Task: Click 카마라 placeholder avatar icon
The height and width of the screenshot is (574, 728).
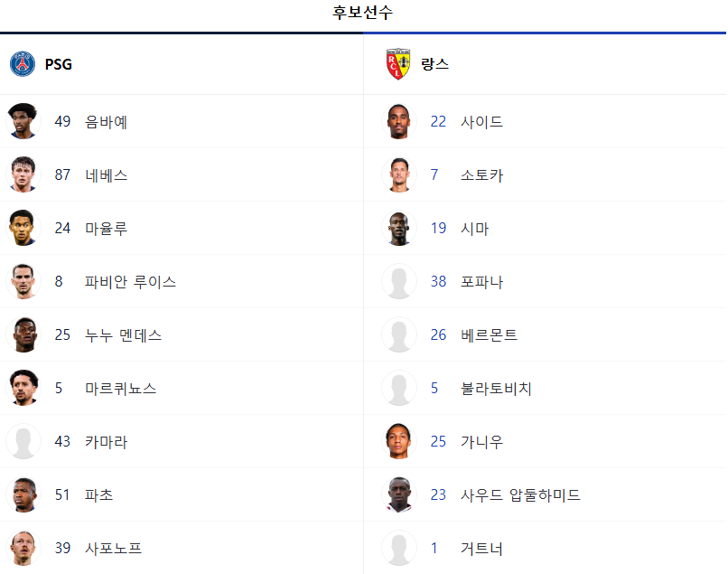Action: click(x=23, y=441)
